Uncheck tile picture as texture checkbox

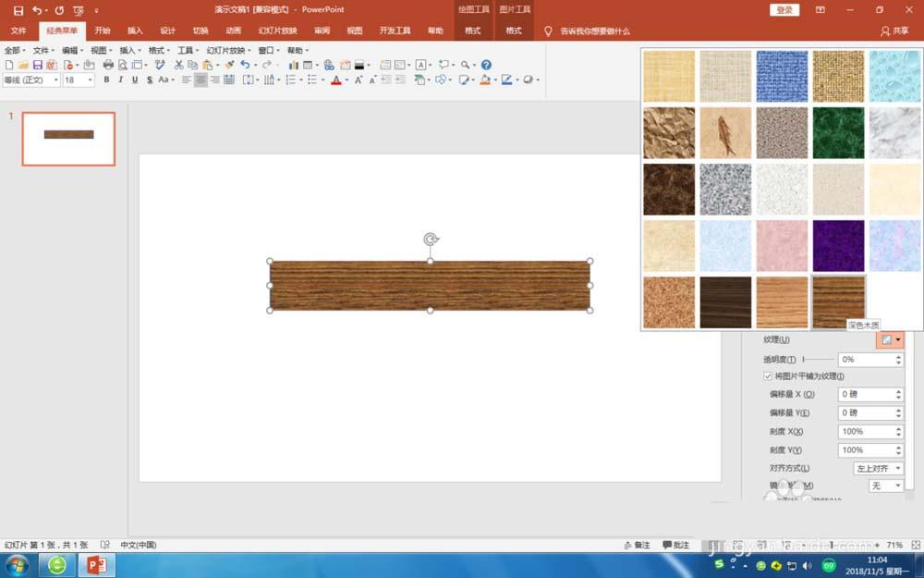point(768,376)
